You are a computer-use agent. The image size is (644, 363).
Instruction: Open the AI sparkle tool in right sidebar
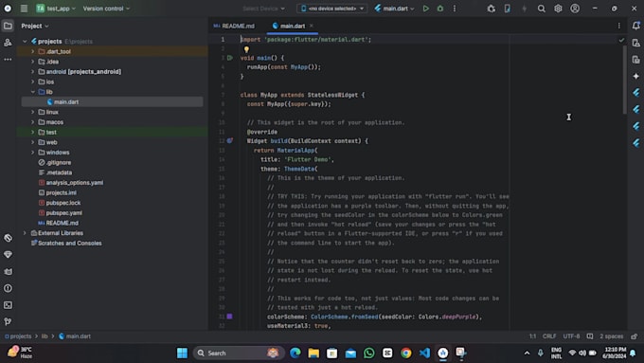pos(636,76)
